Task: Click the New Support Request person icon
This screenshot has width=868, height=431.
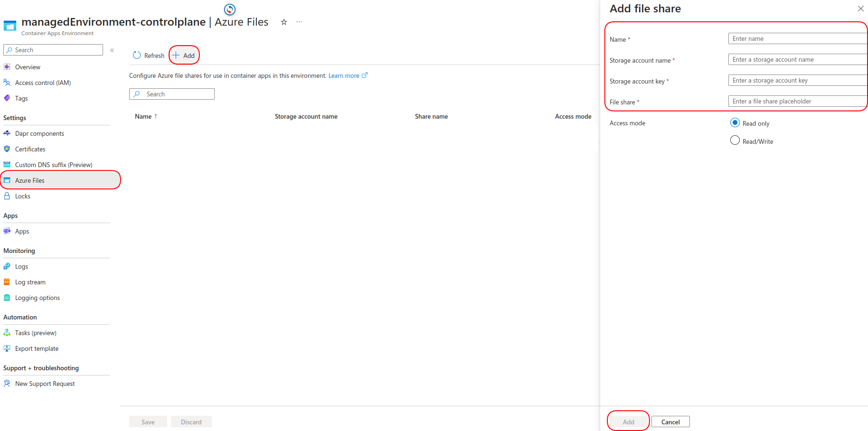Action: (x=7, y=384)
